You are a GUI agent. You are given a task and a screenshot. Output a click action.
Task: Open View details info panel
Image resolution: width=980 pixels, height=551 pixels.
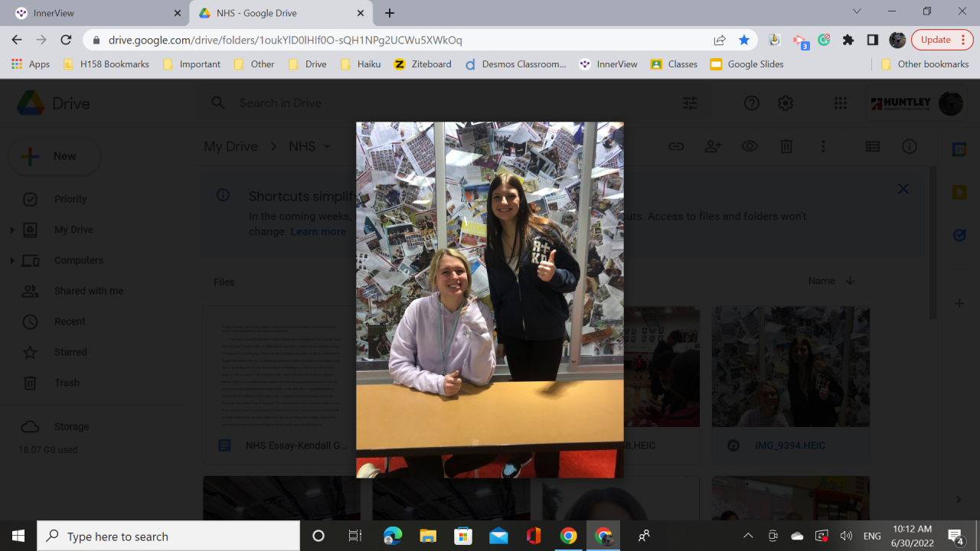pyautogui.click(x=910, y=146)
